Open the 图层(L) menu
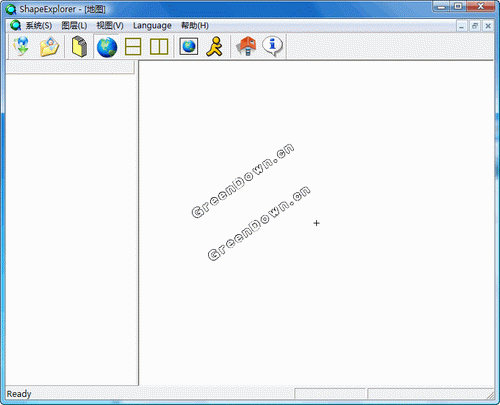500x405 pixels. pos(74,26)
